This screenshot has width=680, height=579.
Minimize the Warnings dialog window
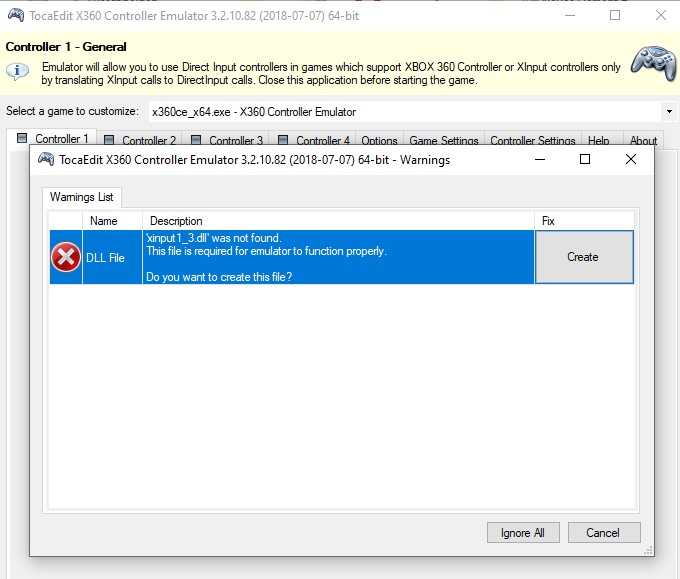click(540, 159)
